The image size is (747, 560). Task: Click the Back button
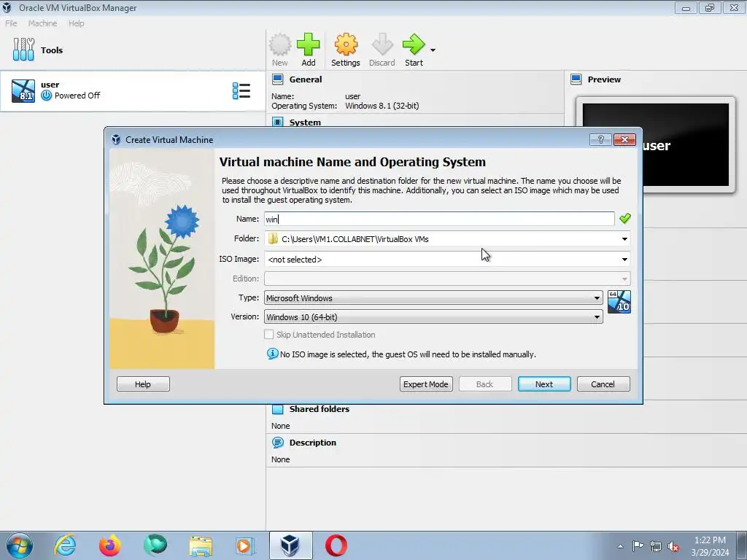[485, 384]
